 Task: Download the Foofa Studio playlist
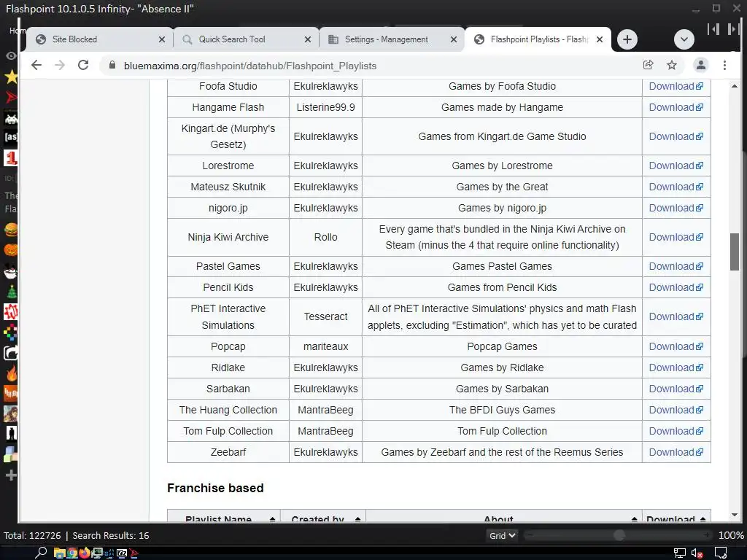click(676, 86)
